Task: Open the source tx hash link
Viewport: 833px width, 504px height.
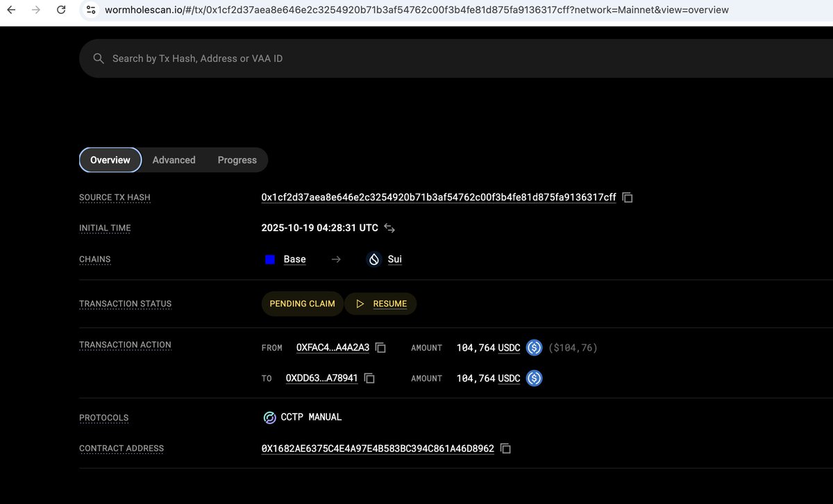Action: [439, 197]
